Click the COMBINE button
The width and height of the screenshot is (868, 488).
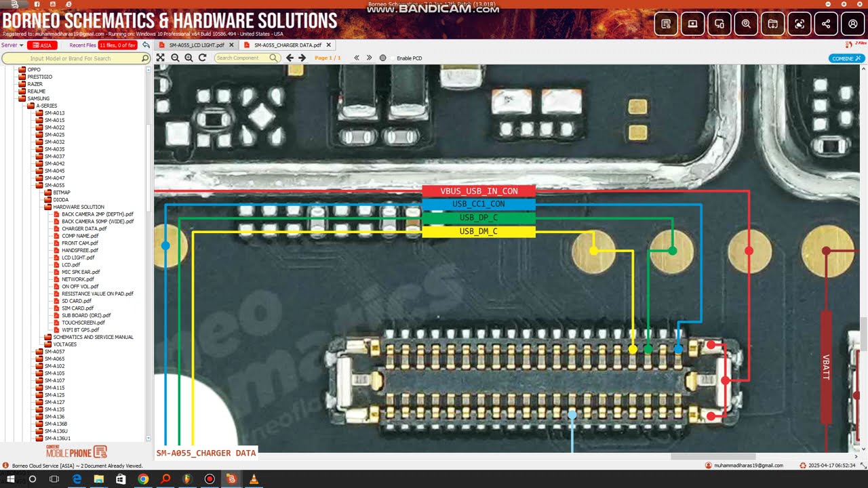[846, 58]
